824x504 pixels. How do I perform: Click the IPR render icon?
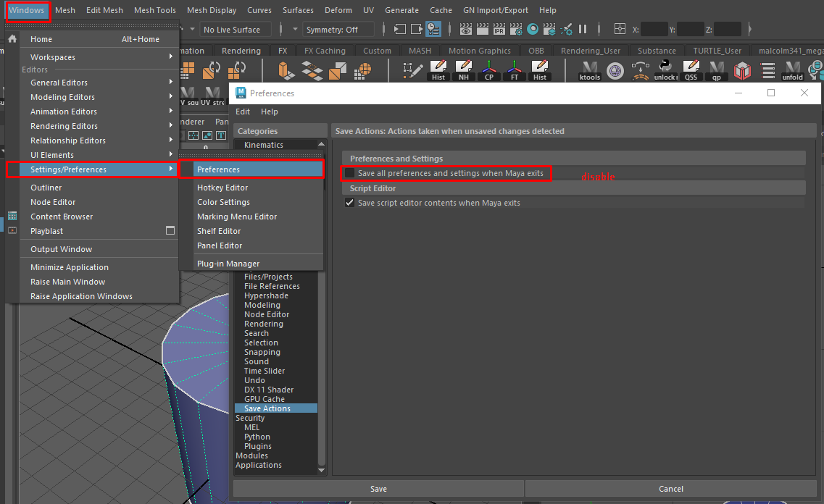499,30
